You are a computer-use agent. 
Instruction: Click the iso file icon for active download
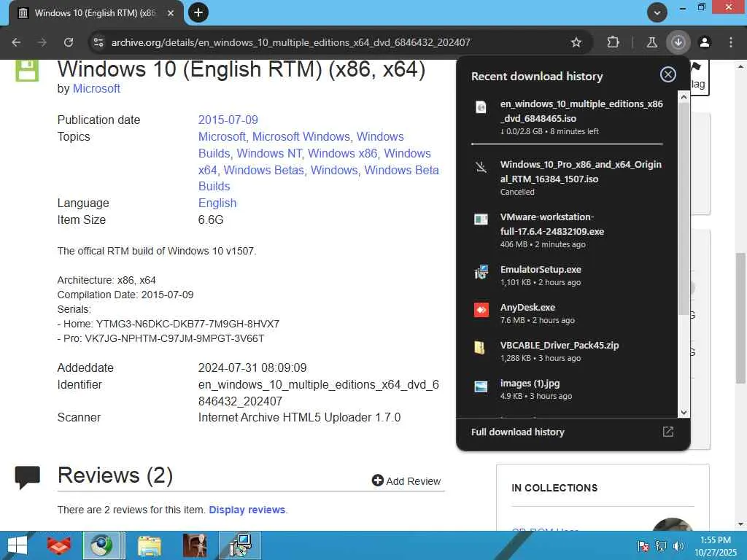tap(481, 107)
